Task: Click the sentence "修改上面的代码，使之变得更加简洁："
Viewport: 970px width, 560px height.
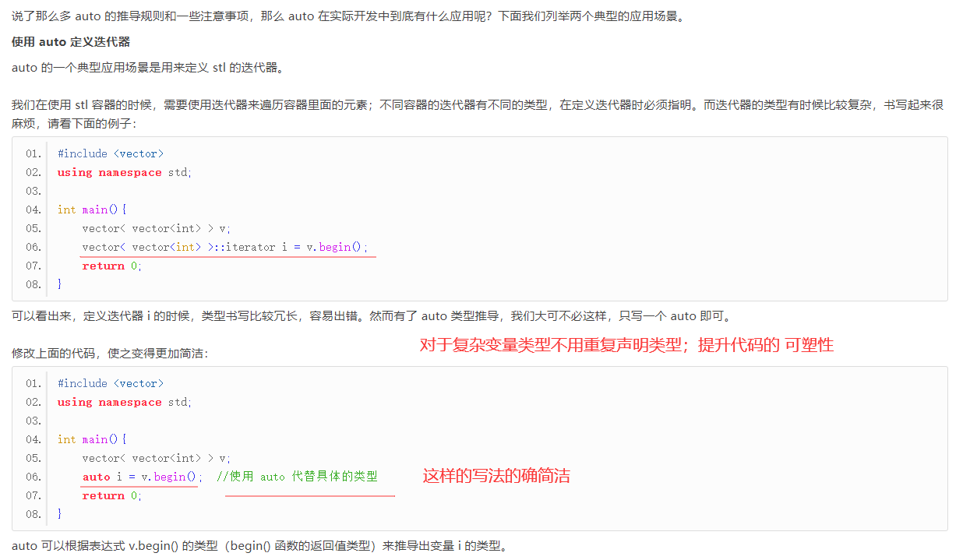Action: coord(110,353)
